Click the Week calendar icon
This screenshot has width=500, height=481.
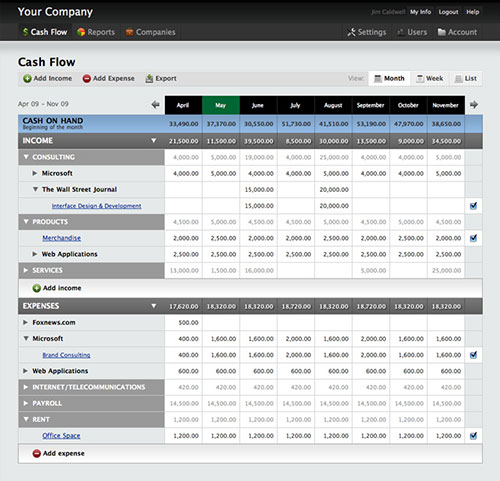click(420, 79)
